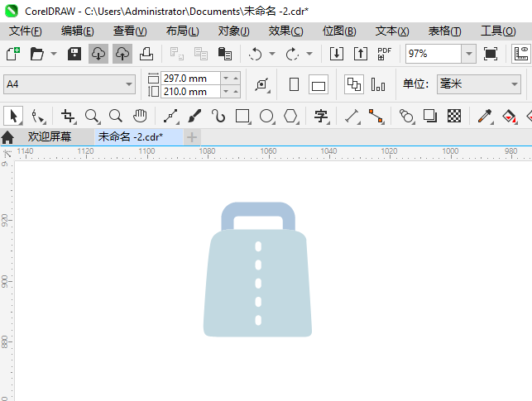Screen dimensions: 532x401
Task: Add a new document tab with plus
Action: tap(192, 137)
